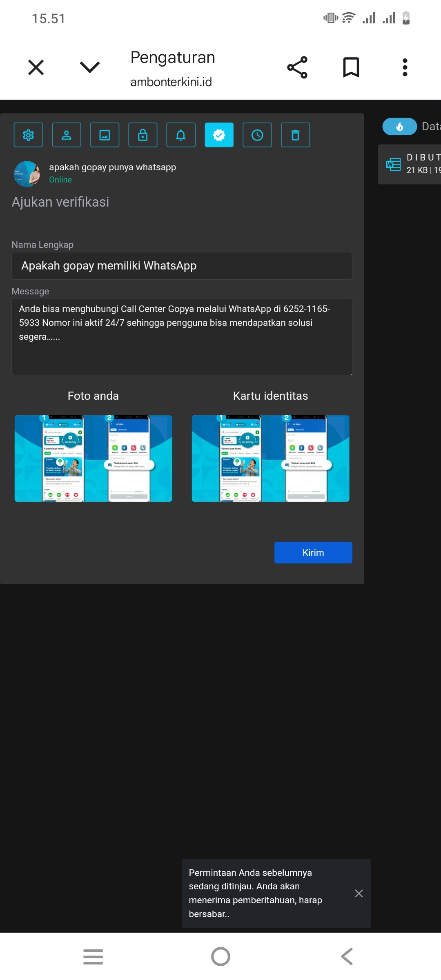Open the clock history tab
The width and height of the screenshot is (441, 980).
tap(257, 135)
